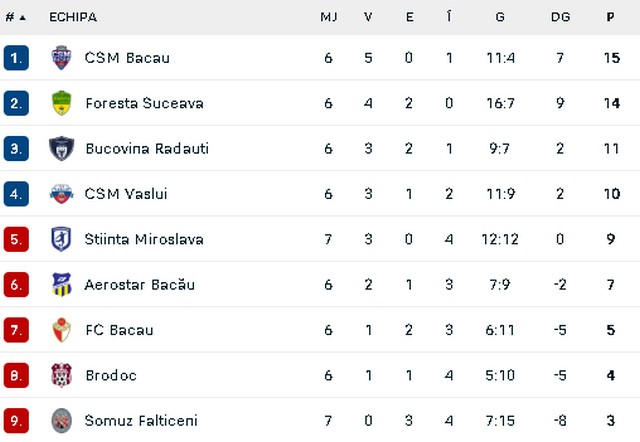Click the Foresta Suceava team logo
The height and width of the screenshot is (442, 640).
(x=61, y=103)
